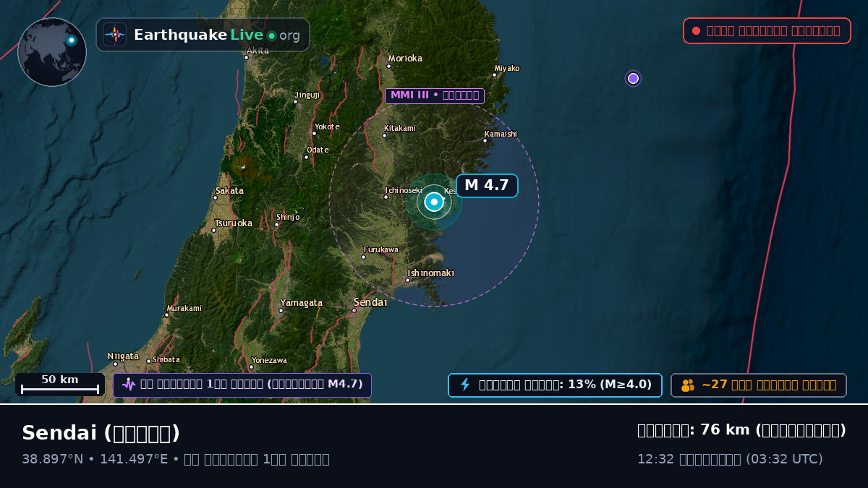Select the Akita city label
Screen dimensions: 868x488
tap(258, 51)
